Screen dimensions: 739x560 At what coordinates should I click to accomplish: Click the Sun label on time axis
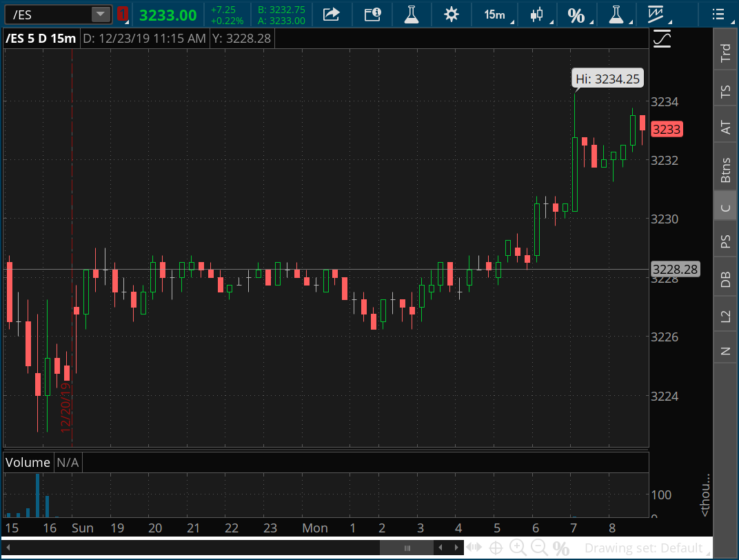click(83, 528)
